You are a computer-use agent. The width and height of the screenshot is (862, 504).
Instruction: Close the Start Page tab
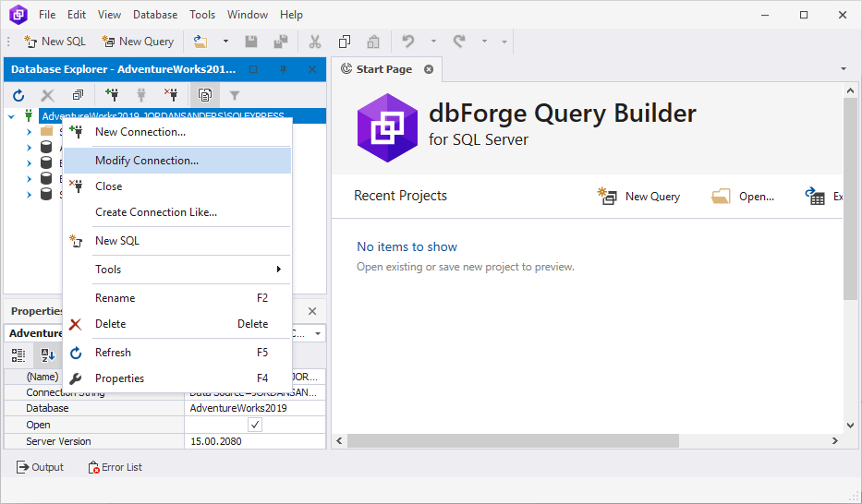[429, 69]
